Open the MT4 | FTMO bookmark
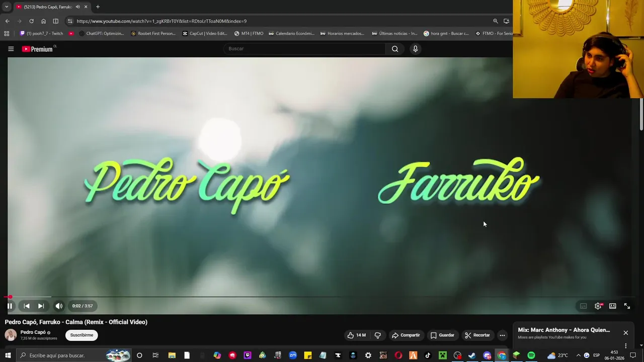The width and height of the screenshot is (644, 362). 249,34
